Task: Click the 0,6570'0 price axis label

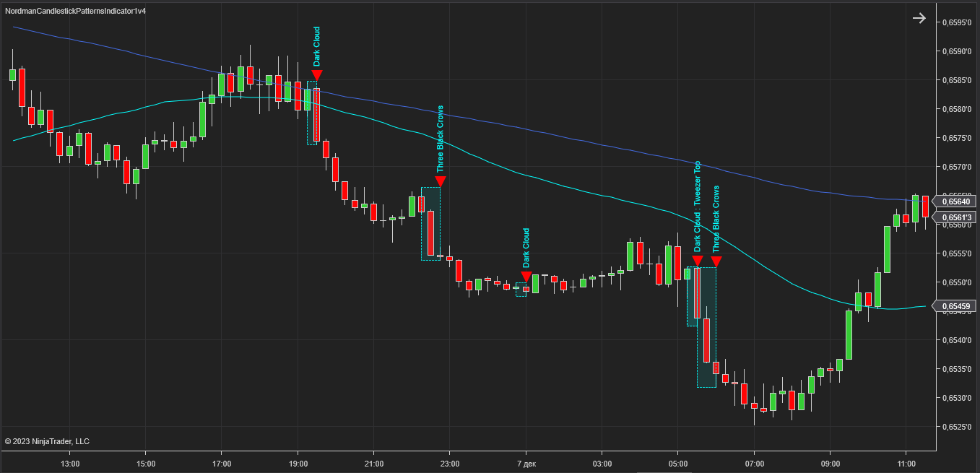Action: (x=957, y=167)
